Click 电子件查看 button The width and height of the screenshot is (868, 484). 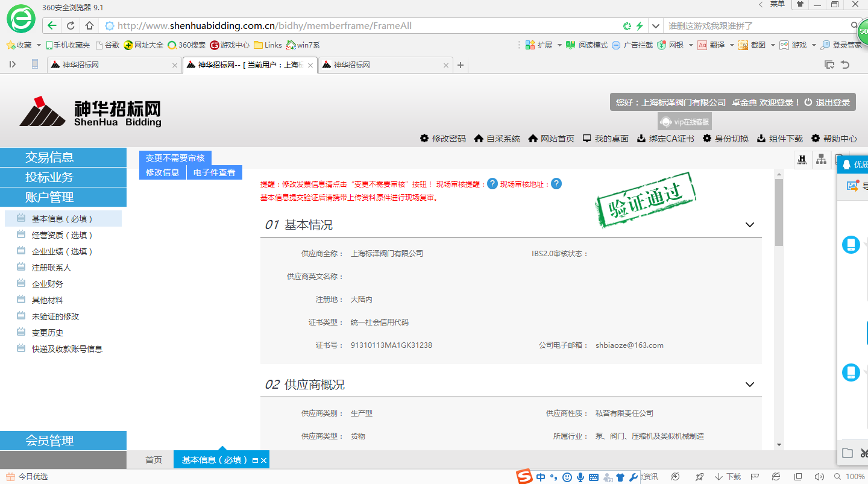(215, 172)
